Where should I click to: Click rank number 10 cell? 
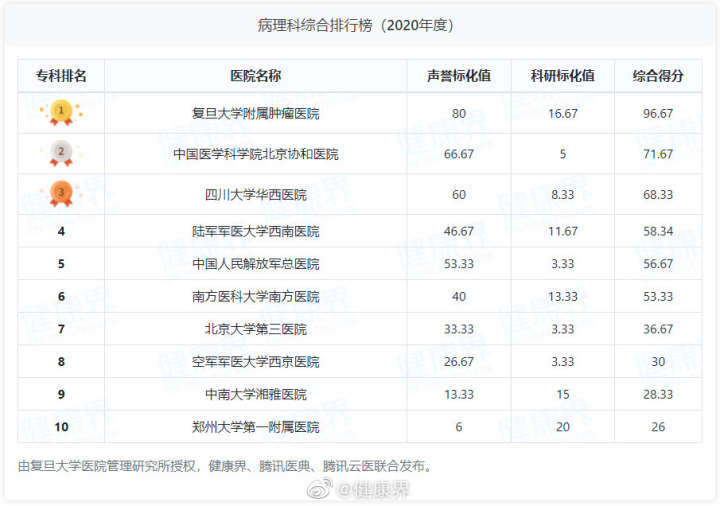pyautogui.click(x=61, y=427)
